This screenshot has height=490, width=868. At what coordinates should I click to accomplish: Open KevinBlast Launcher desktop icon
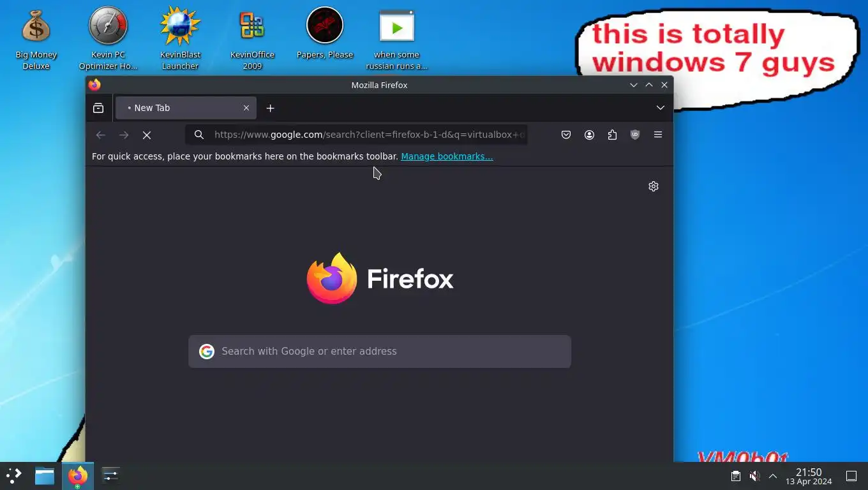pyautogui.click(x=180, y=40)
